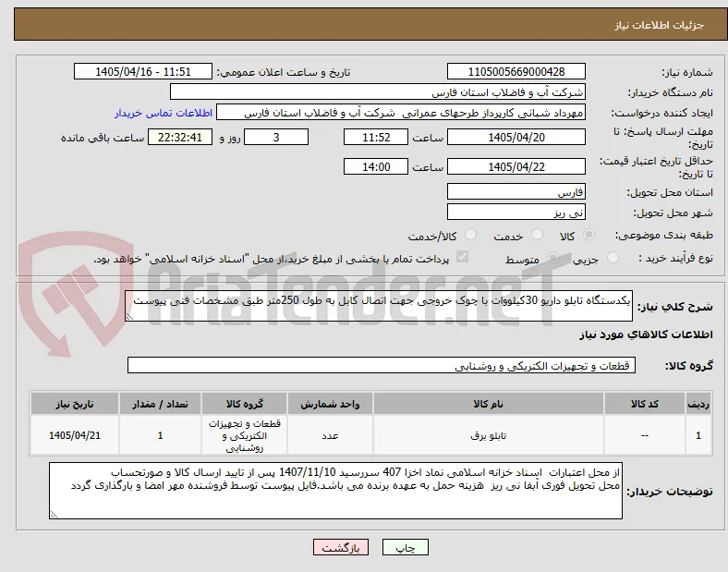Click the delivery city field نی ریز
Viewport: 728px width, 572px height.
pyautogui.click(x=516, y=213)
